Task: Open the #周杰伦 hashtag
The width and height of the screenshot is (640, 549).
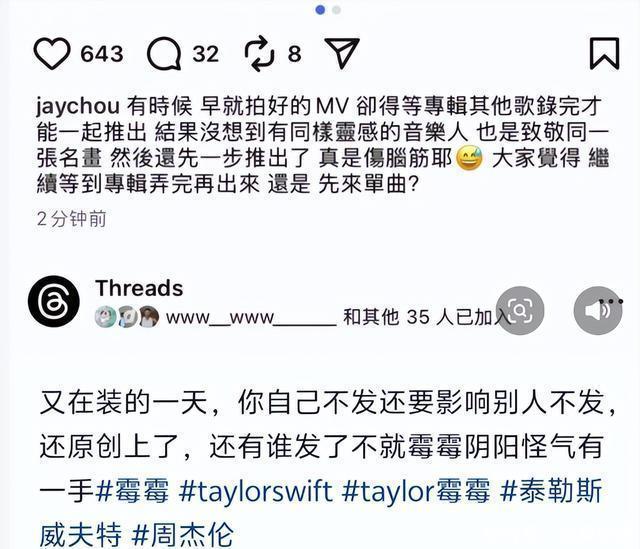Action: click(183, 534)
